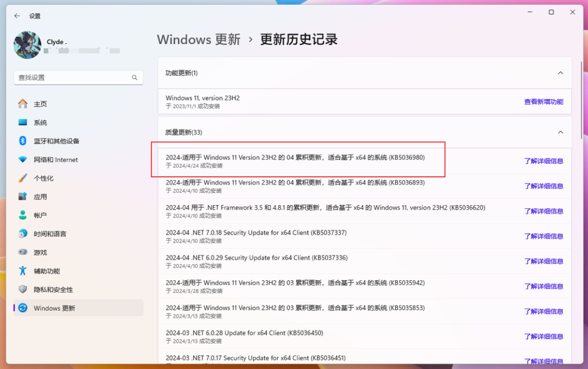Open 了解详细信息 for KB5035942

[x=544, y=286]
